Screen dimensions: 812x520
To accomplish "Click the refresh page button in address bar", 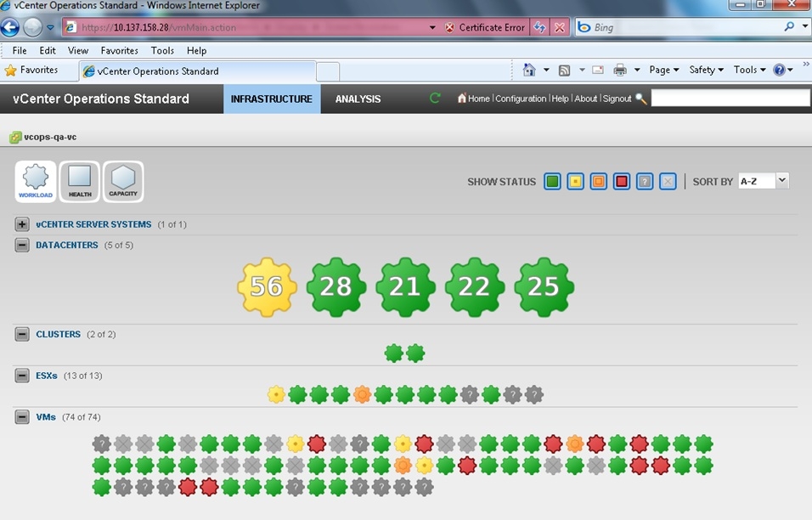I will tap(539, 27).
